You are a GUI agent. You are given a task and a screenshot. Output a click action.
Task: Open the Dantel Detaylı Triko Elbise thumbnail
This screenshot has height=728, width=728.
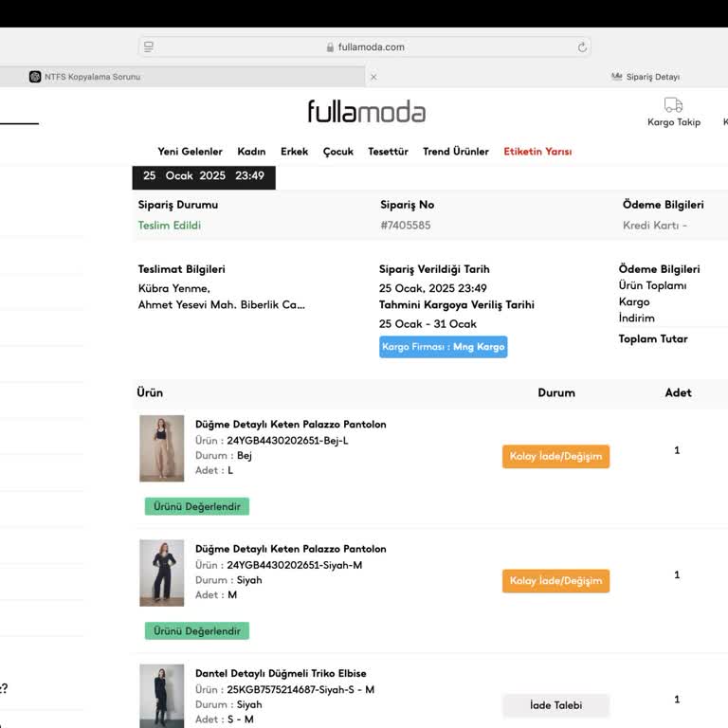(161, 695)
